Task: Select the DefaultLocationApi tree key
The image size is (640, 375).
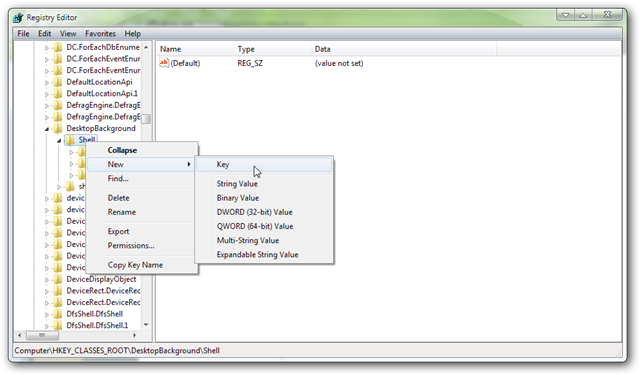Action: [100, 82]
